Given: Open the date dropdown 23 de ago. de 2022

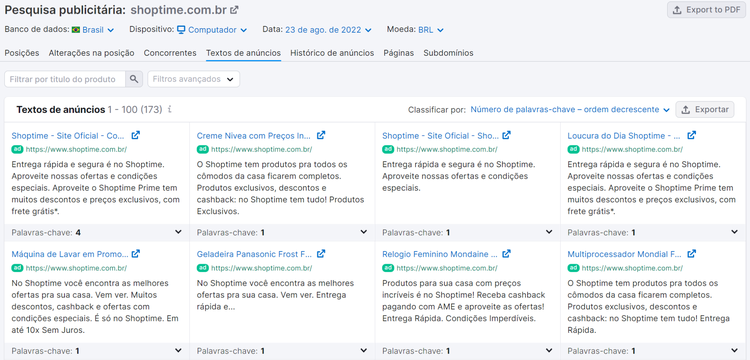Looking at the screenshot, I should coord(328,30).
